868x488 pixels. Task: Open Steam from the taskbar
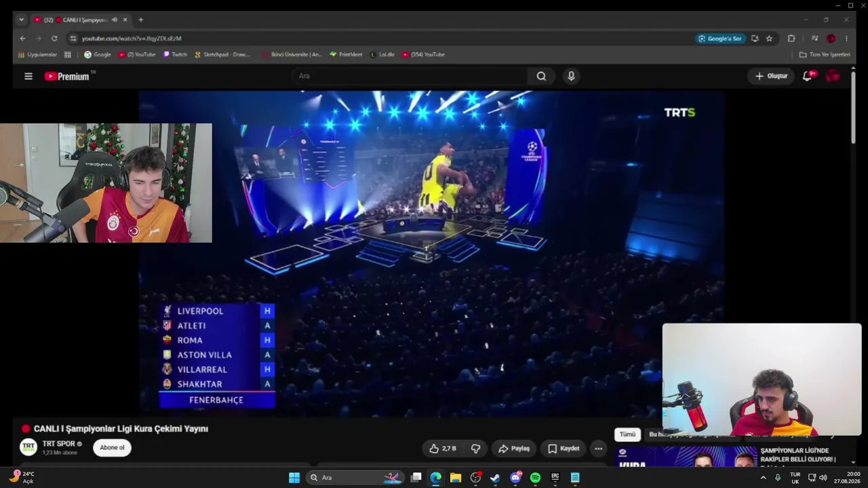point(495,478)
